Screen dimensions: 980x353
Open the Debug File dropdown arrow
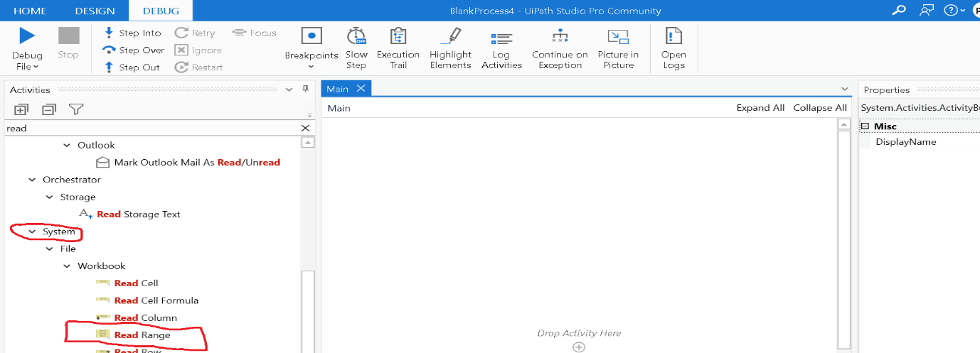(x=36, y=67)
